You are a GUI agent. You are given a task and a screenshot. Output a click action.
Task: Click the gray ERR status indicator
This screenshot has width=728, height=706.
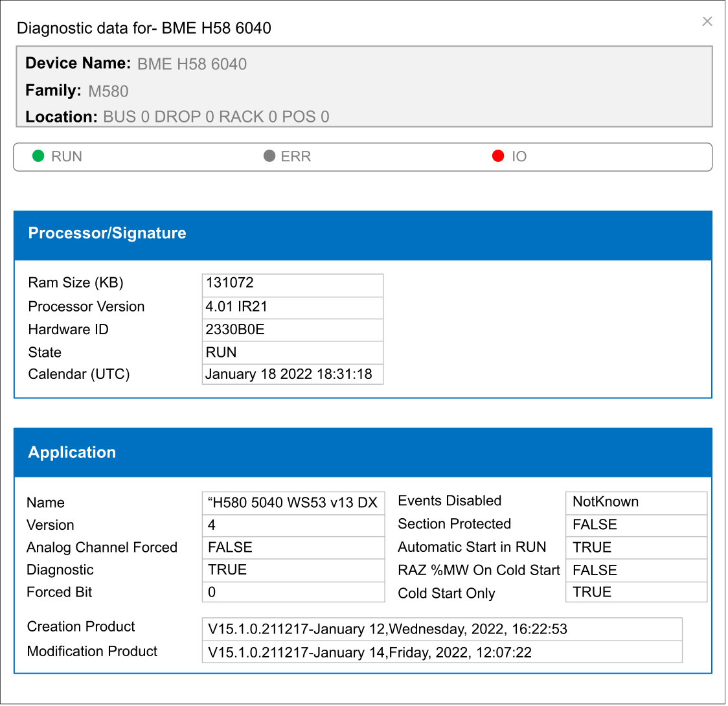coord(269,156)
